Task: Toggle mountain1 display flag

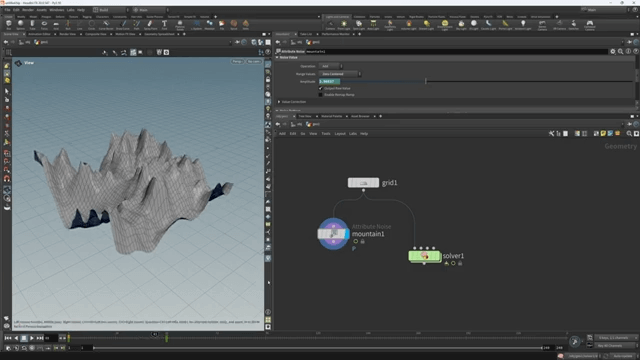Action: pyautogui.click(x=347, y=234)
